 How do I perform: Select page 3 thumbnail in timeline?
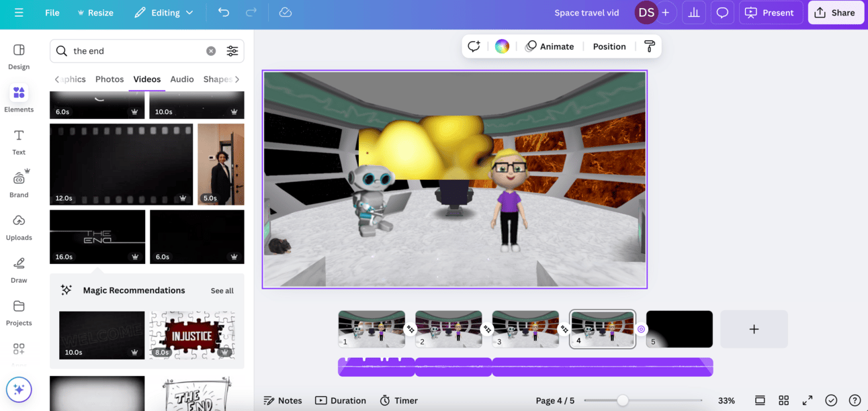[525, 329]
